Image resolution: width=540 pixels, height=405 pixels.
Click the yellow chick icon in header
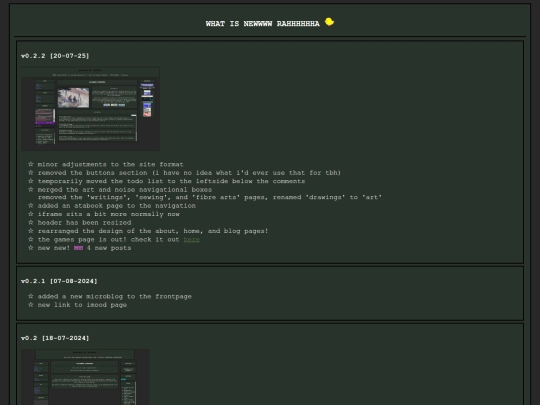pyautogui.click(x=329, y=22)
